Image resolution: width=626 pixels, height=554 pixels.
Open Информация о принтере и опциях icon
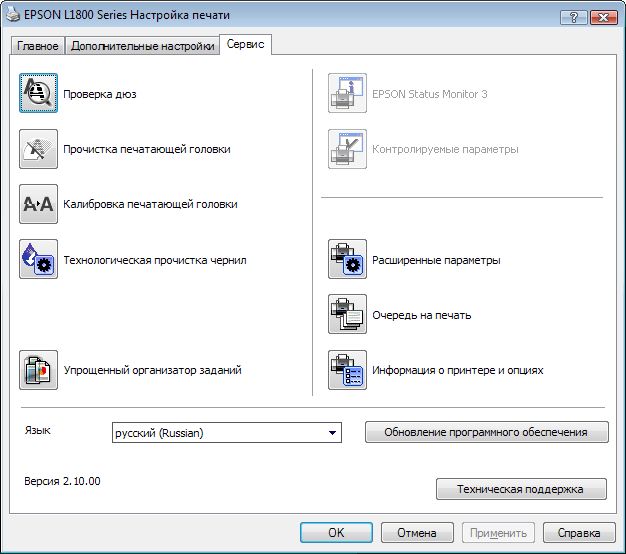coord(347,370)
